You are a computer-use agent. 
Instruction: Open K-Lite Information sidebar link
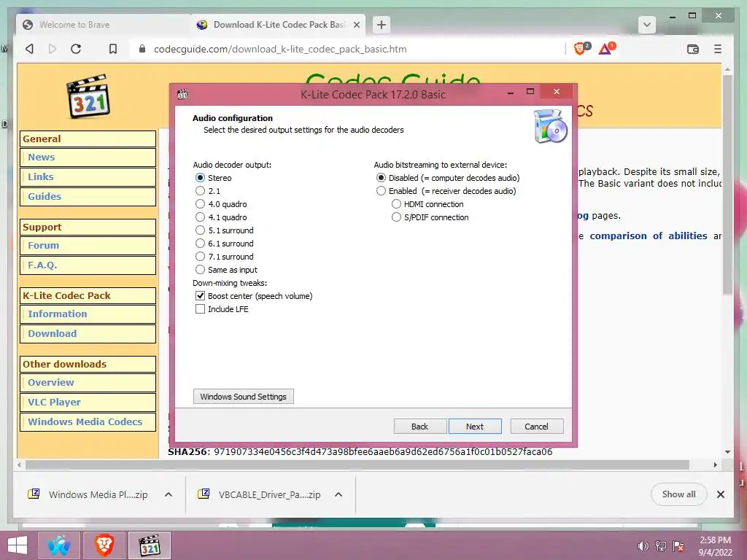88,314
